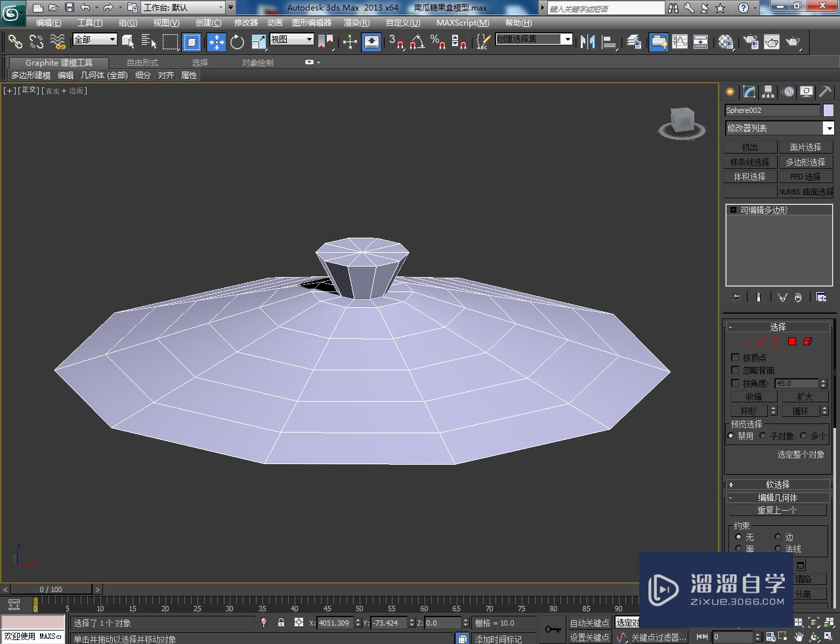The height and width of the screenshot is (644, 840).
Task: Toggle Angle Snap magnet
Action: coord(417,42)
